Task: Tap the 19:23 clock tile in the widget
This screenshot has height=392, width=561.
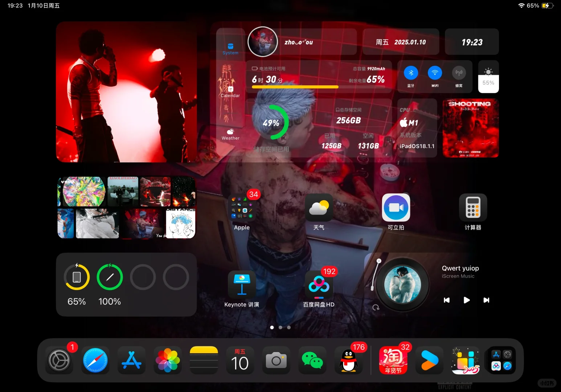Action: [x=472, y=42]
